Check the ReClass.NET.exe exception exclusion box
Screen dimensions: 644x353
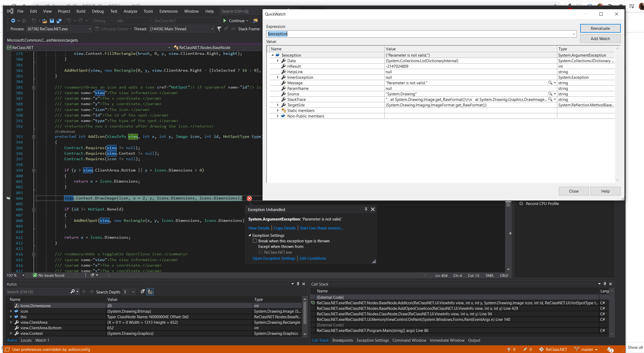click(260, 252)
